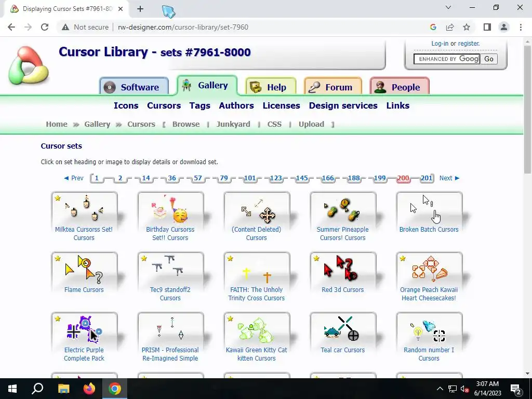Open the Gallery tab

point(207,85)
